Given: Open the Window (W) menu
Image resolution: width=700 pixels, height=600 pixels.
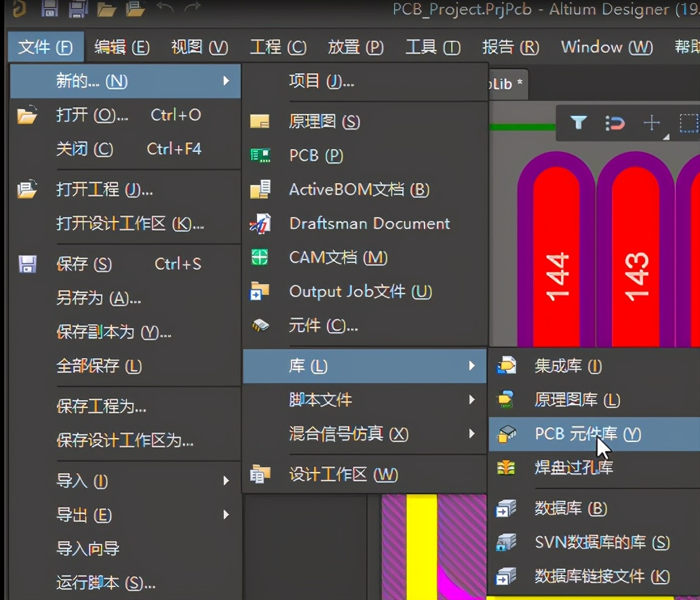Looking at the screenshot, I should [606, 46].
